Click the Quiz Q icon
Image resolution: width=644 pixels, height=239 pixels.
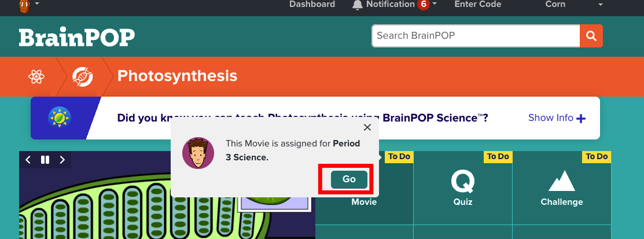(x=463, y=181)
